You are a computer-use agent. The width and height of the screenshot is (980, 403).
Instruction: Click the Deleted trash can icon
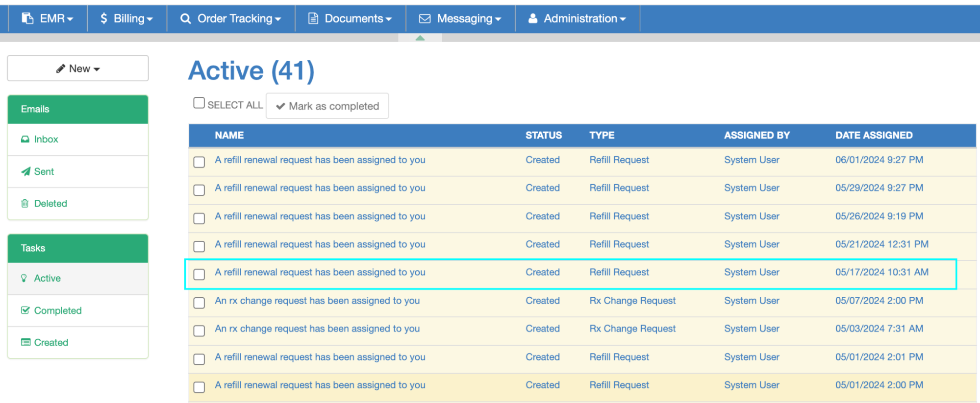click(x=25, y=204)
